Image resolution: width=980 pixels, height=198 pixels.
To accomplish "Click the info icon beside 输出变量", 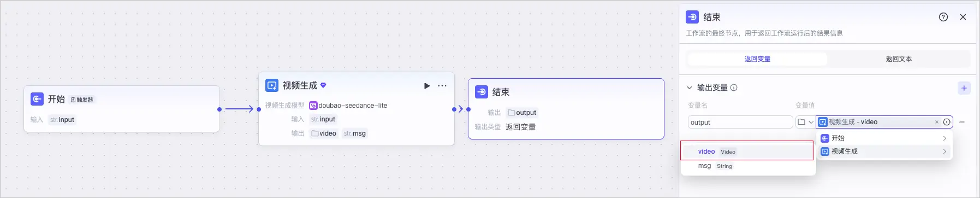I will (x=734, y=88).
